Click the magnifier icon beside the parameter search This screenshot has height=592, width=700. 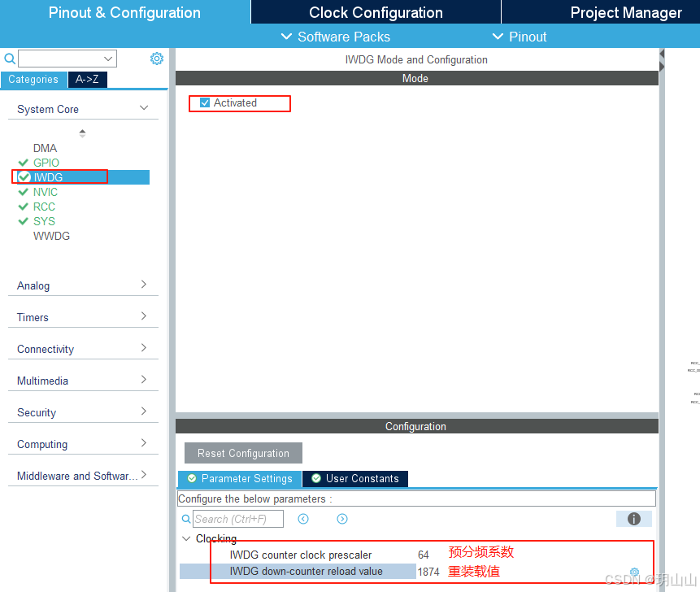[186, 519]
